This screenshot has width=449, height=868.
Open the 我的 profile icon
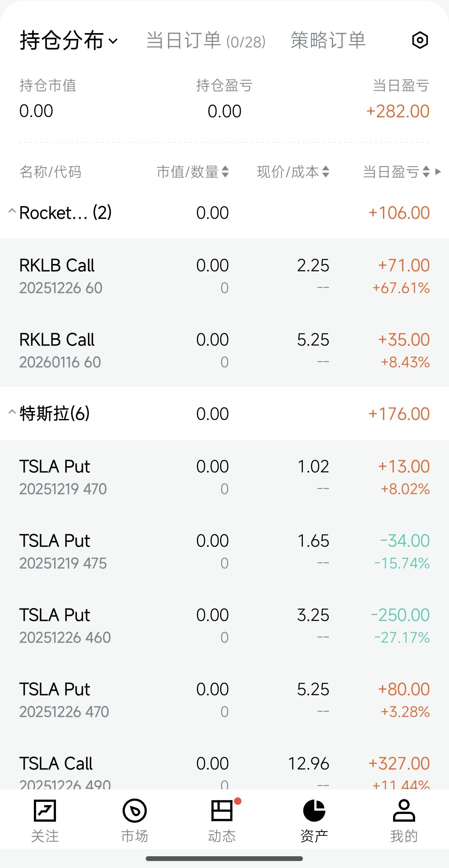pos(404,811)
